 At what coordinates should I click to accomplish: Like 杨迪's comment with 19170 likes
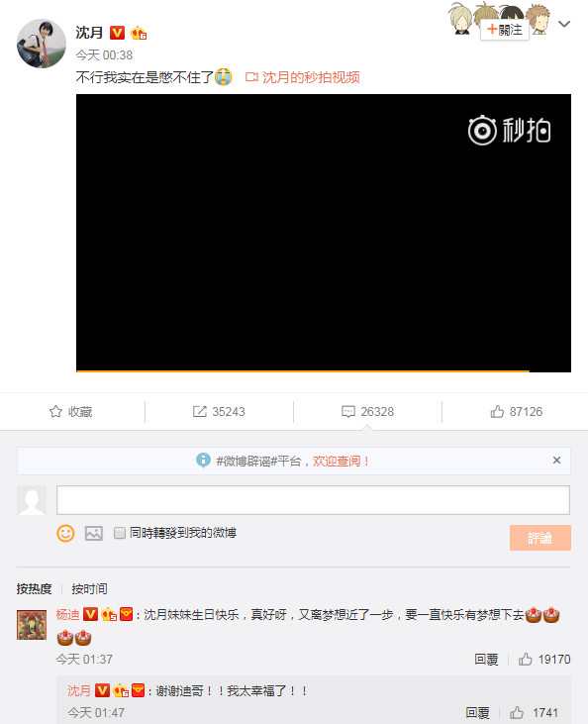tap(526, 659)
